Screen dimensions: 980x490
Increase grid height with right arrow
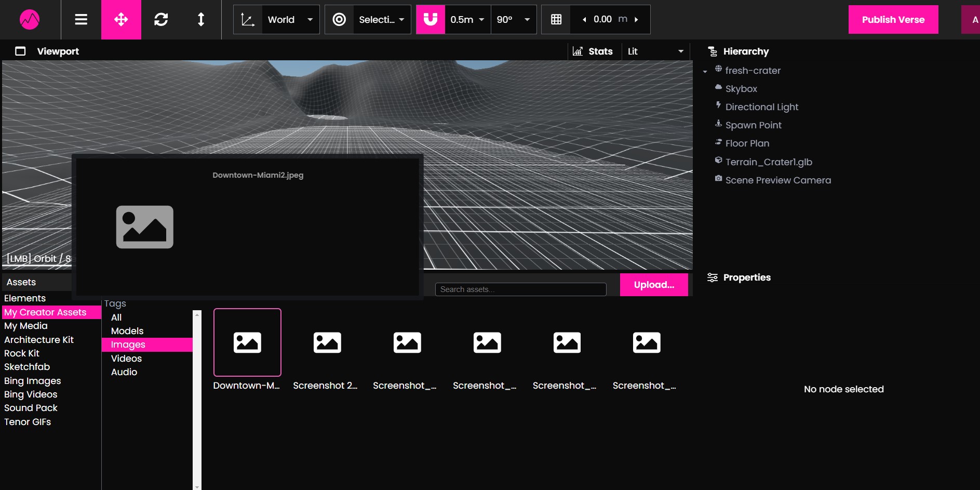coord(636,20)
